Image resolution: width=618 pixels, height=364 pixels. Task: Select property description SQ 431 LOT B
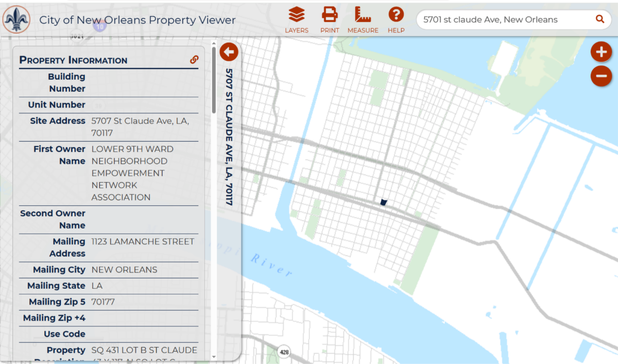(x=144, y=350)
